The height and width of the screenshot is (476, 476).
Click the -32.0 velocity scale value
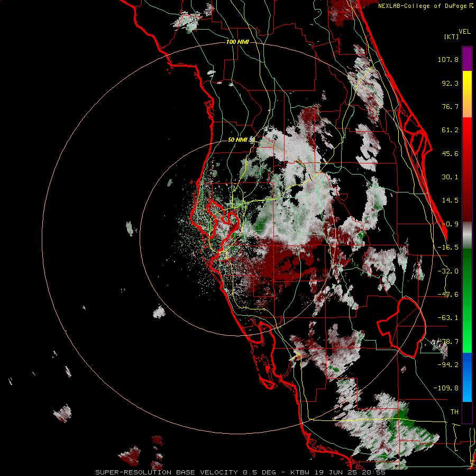pos(448,271)
